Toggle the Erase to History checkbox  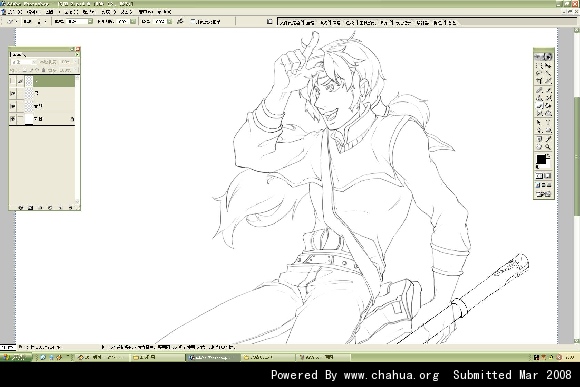(x=193, y=21)
